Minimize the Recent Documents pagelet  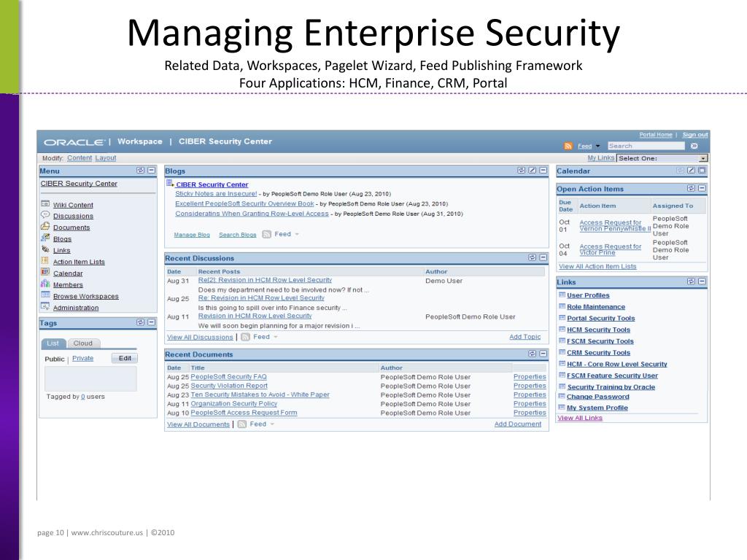[x=543, y=354]
